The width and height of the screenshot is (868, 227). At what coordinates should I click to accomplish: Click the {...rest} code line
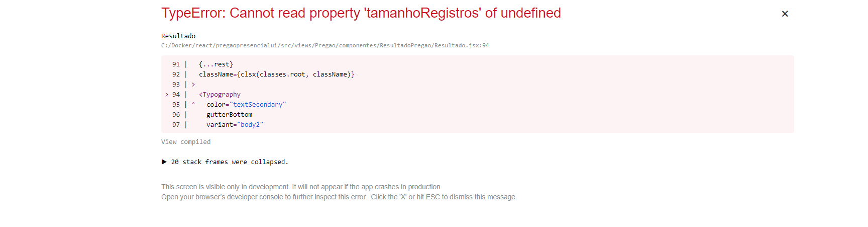216,64
